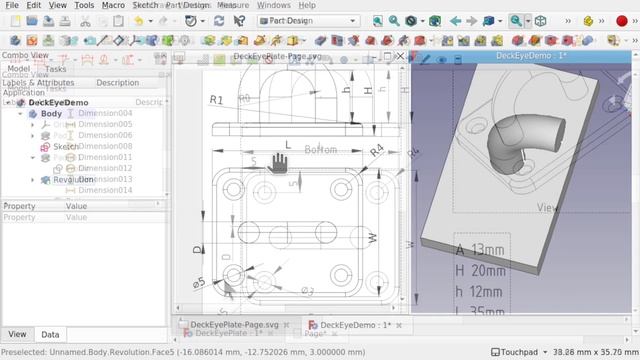Open the File menu

point(12,5)
